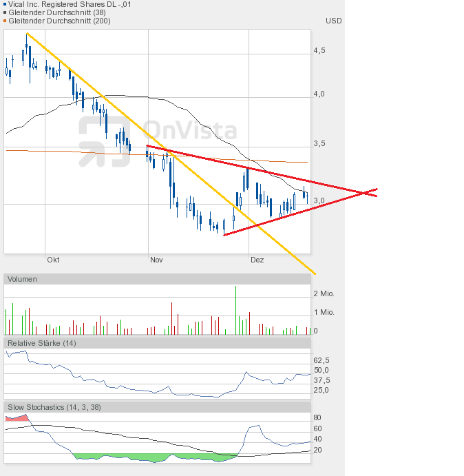Click the red overbought area in the stochastics panel

(18, 418)
